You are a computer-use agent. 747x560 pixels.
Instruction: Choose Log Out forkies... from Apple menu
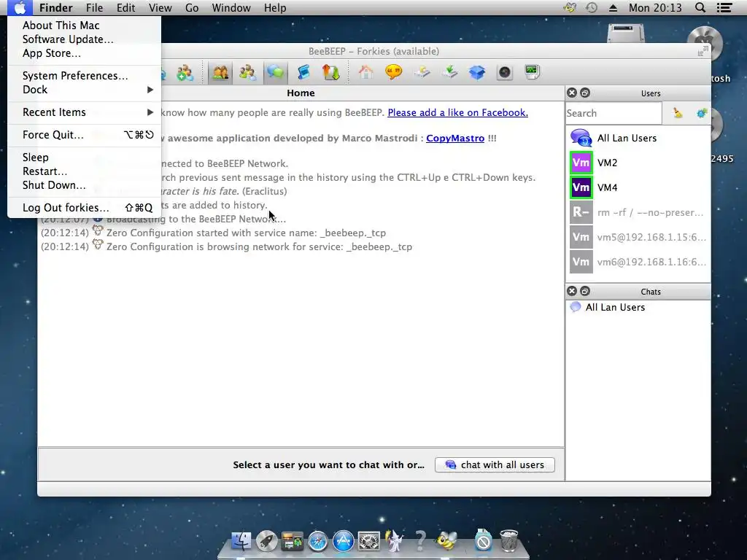click(x=85, y=208)
